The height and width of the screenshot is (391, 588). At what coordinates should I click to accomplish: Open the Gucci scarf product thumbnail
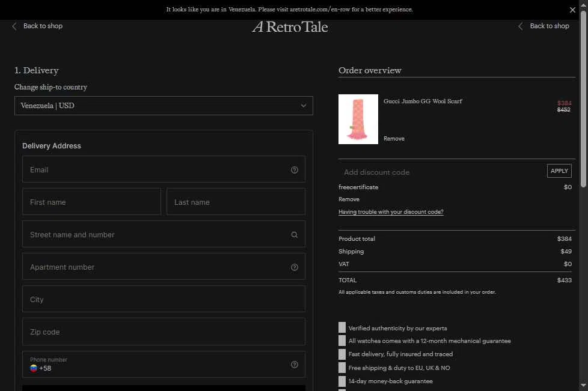pyautogui.click(x=358, y=119)
